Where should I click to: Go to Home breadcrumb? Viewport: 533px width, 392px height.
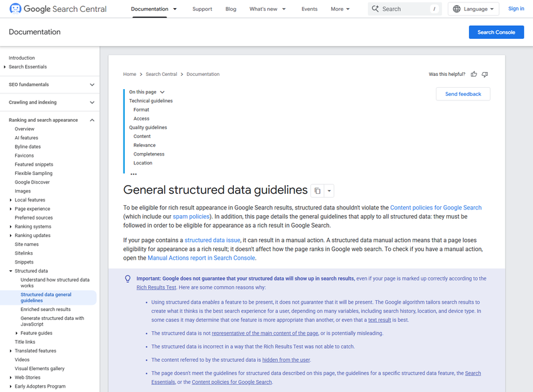click(x=130, y=74)
